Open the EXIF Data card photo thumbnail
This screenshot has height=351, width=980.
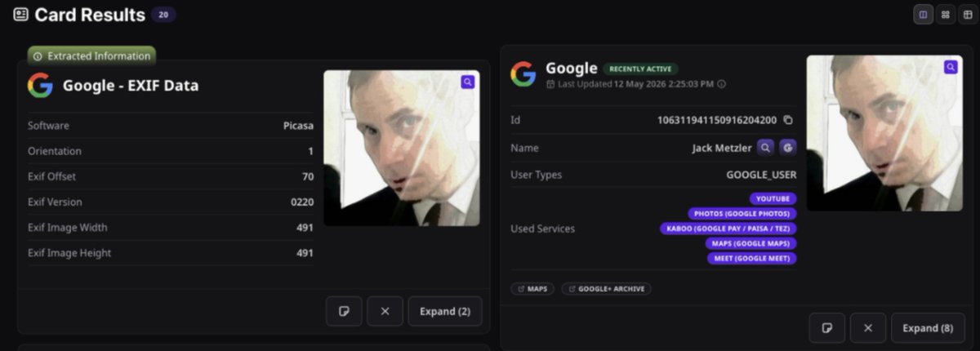401,148
